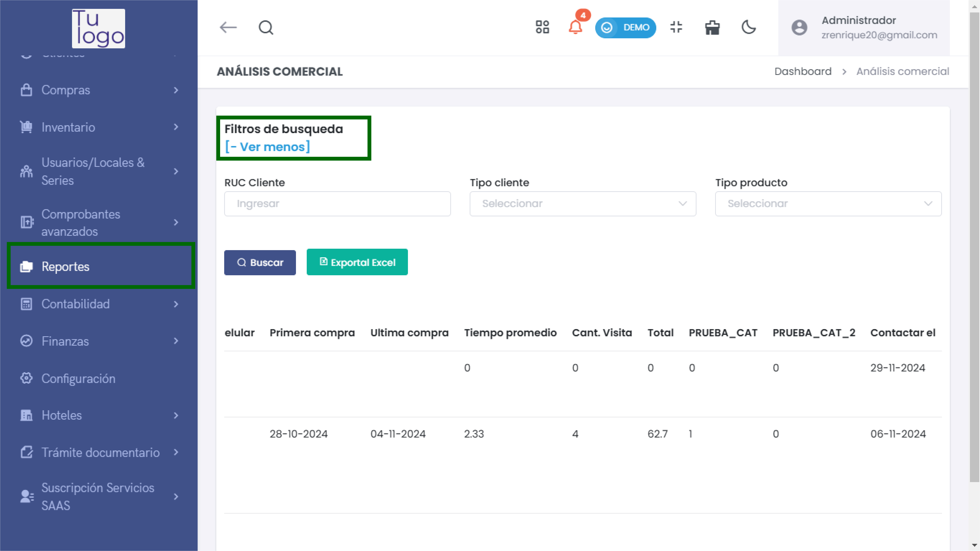Click the Cant. Visita column header
Viewport: 980px width, 551px height.
tap(602, 332)
